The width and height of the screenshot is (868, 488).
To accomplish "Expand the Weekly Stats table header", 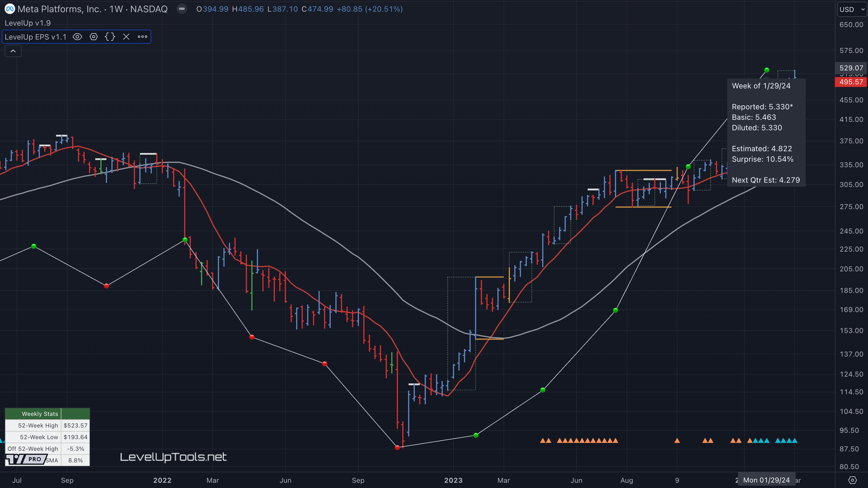I will pos(40,414).
